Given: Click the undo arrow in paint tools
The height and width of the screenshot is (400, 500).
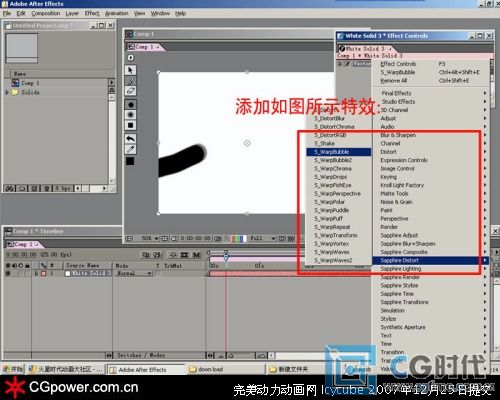Looking at the screenshot, I should [x=130, y=139].
